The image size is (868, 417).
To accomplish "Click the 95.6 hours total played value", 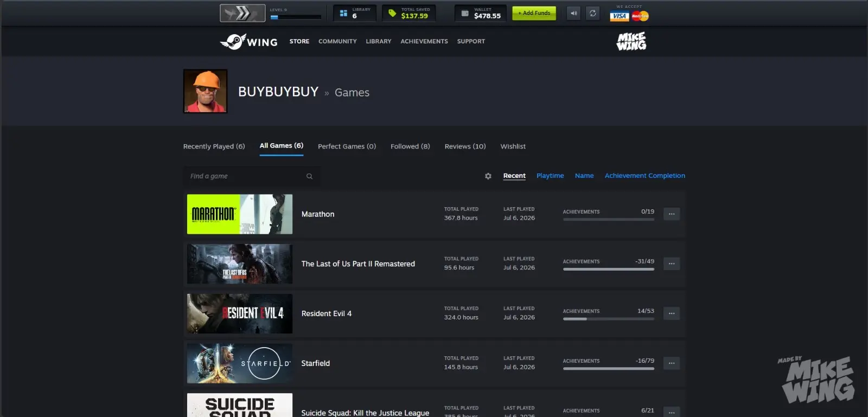I will [459, 268].
